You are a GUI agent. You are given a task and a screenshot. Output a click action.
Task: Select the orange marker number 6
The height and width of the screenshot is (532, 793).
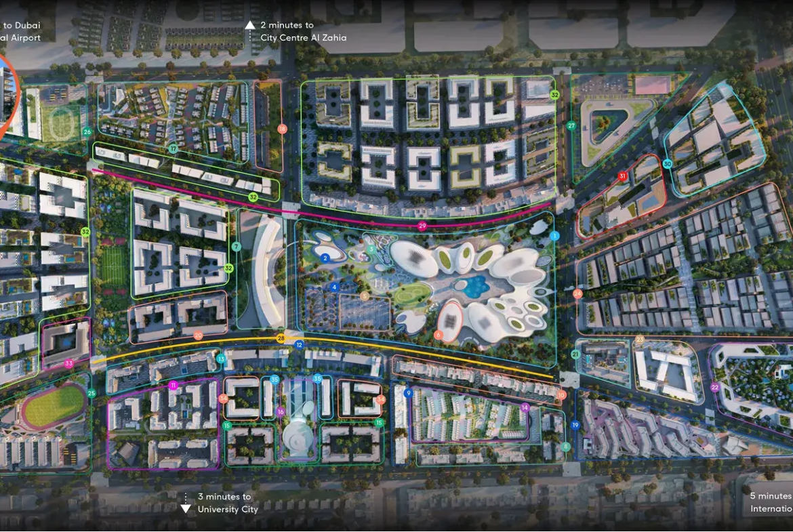439,335
